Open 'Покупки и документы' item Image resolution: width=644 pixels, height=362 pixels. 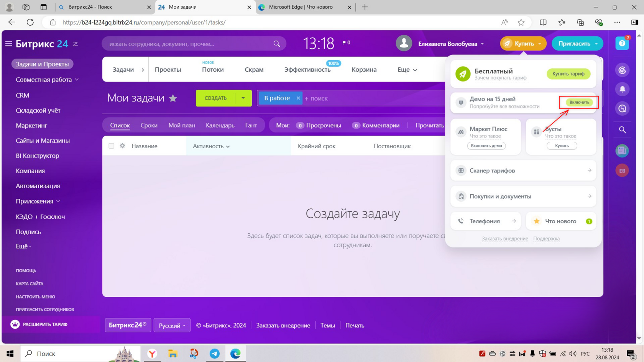coord(523,196)
